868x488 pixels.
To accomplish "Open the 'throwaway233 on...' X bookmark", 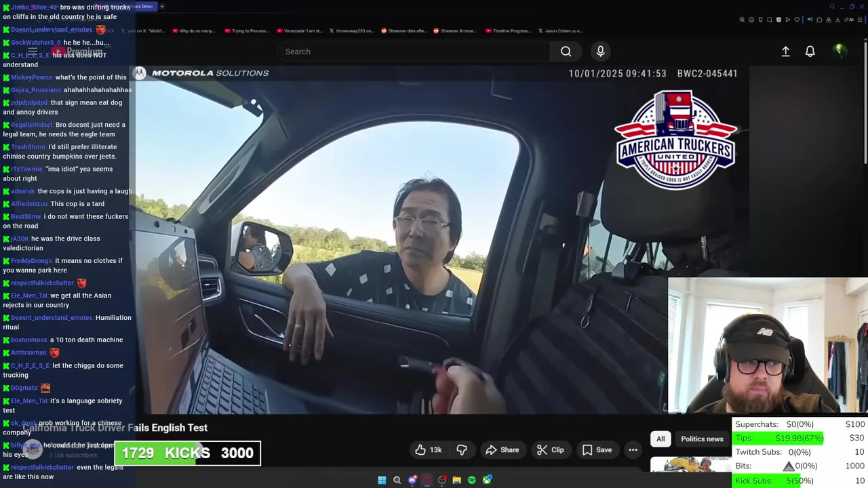I will click(351, 30).
